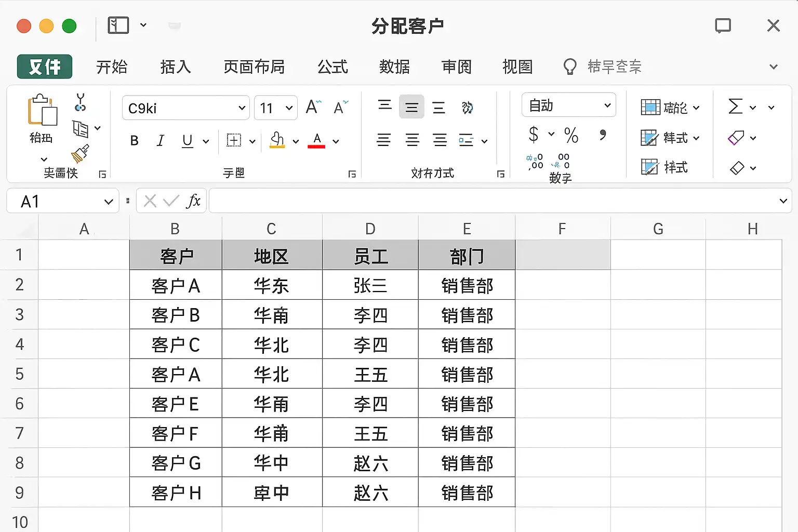Click the insert function fx icon
Viewport: 798px width, 532px height.
(193, 201)
